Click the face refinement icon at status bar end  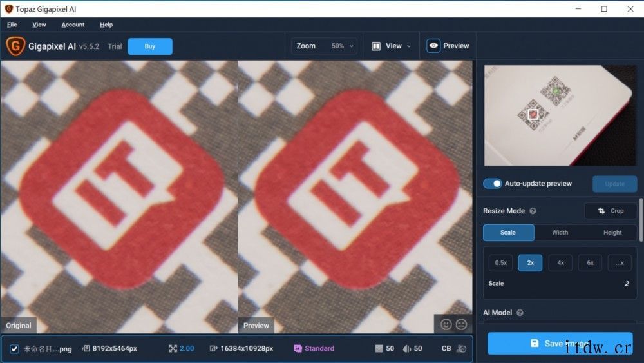pos(462,349)
